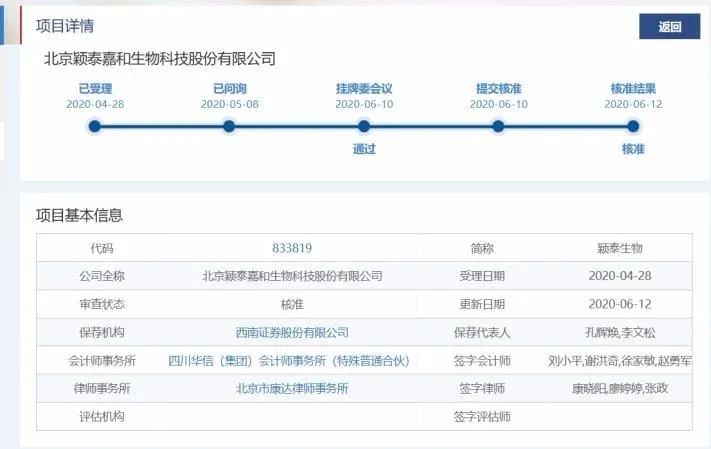The height and width of the screenshot is (449, 711).
Task: Click the 核准 result under 核准结果
Action: [x=633, y=149]
